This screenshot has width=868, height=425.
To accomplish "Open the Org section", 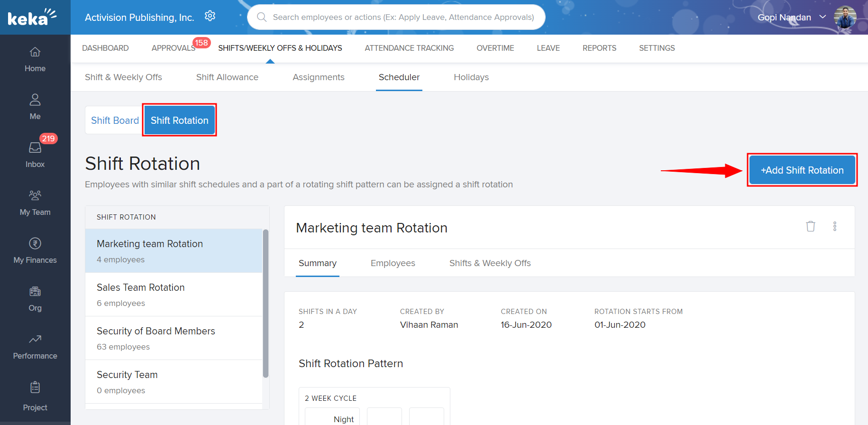I will 35,298.
